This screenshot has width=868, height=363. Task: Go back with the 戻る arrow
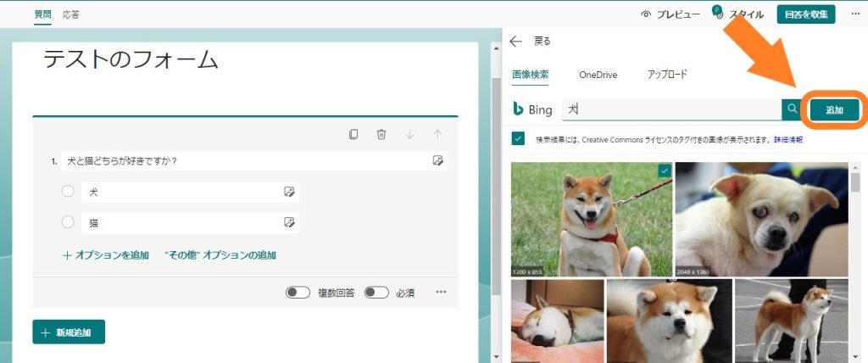click(516, 42)
